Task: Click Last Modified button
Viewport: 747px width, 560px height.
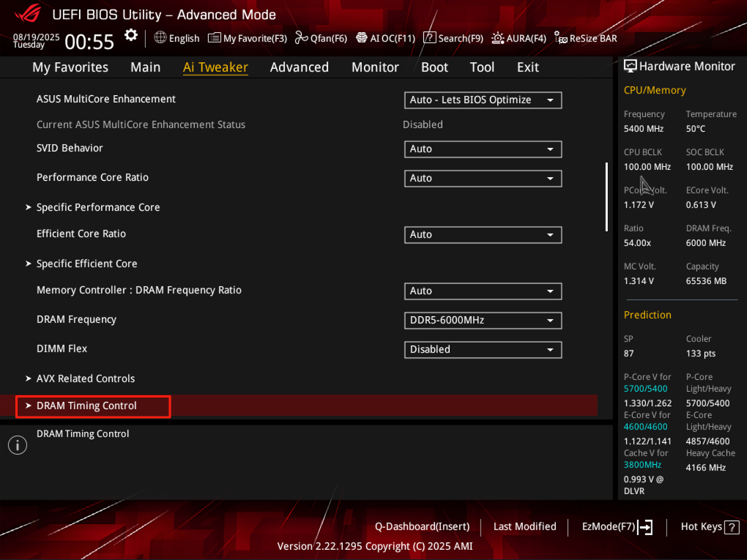Action: pos(524,526)
